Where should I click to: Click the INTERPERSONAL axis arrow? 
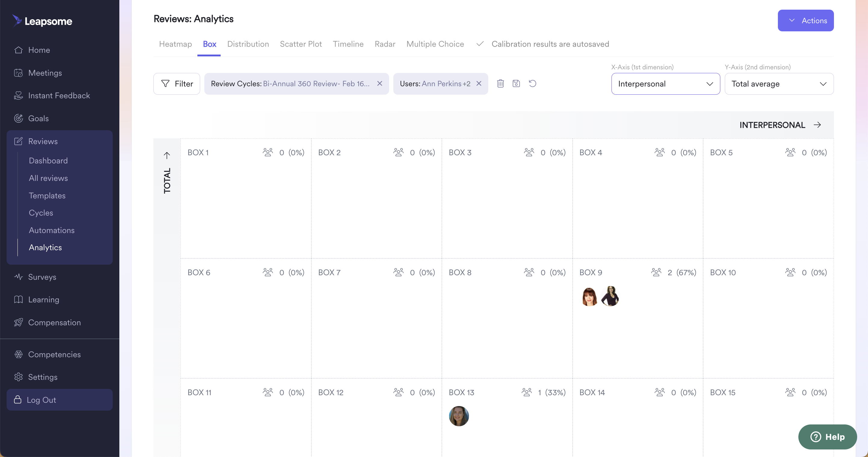[x=817, y=125]
